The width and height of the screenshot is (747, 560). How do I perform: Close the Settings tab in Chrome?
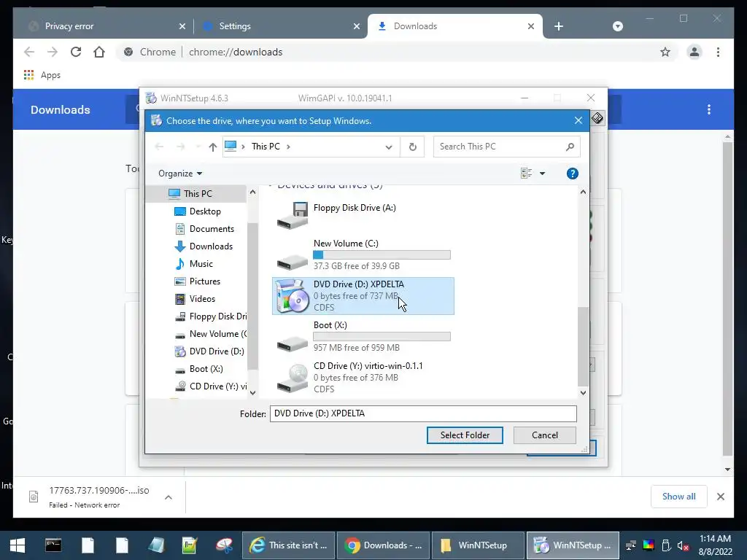coord(356,26)
